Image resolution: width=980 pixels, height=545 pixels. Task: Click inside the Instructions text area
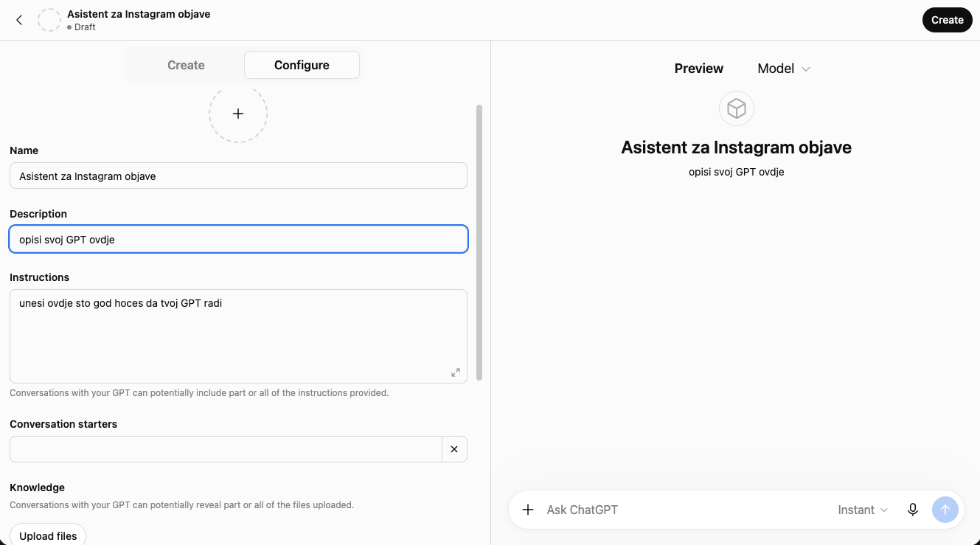tap(238, 336)
